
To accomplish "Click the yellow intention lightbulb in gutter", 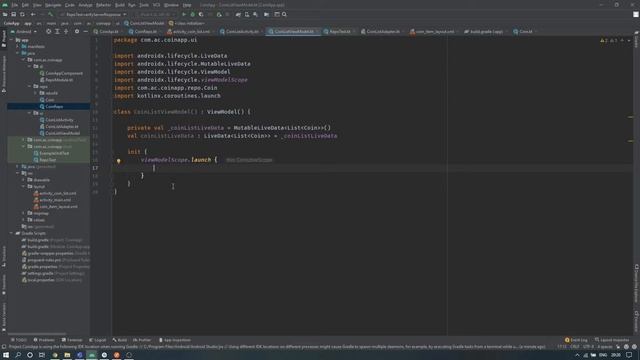I will 119,161.
